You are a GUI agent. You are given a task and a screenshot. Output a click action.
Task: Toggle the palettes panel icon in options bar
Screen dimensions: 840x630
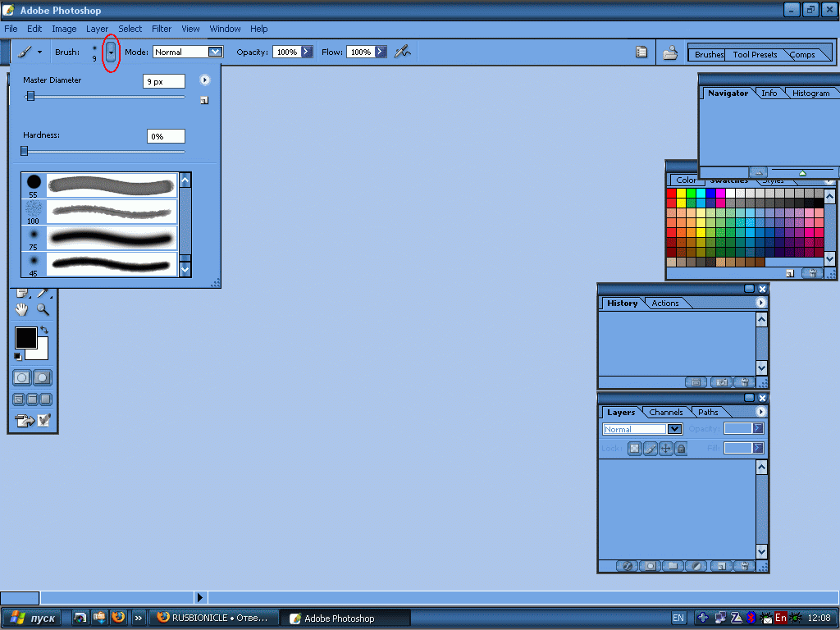point(641,52)
